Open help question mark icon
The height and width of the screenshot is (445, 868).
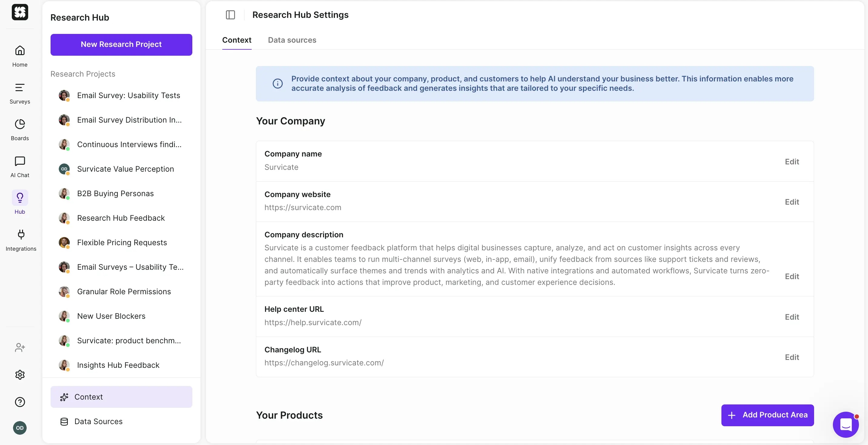[x=20, y=402]
